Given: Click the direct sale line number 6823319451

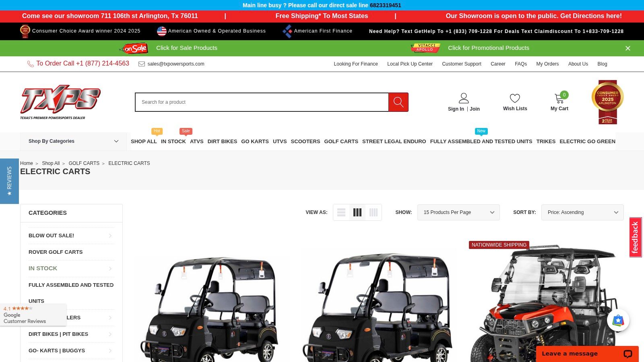Looking at the screenshot, I should [x=386, y=5].
